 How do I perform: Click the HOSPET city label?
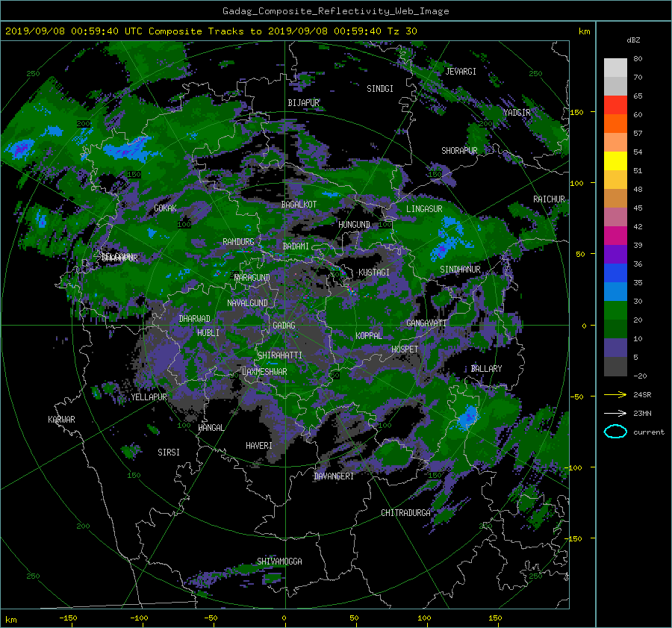(x=405, y=349)
